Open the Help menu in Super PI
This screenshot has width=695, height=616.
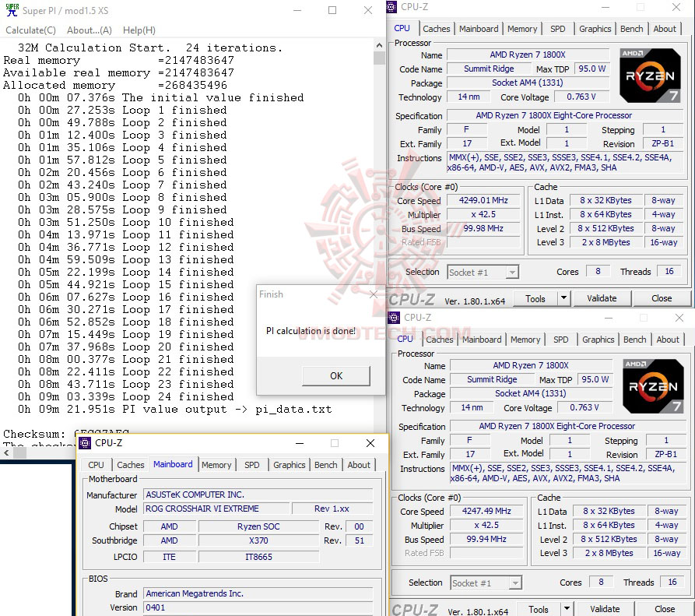coord(138,30)
